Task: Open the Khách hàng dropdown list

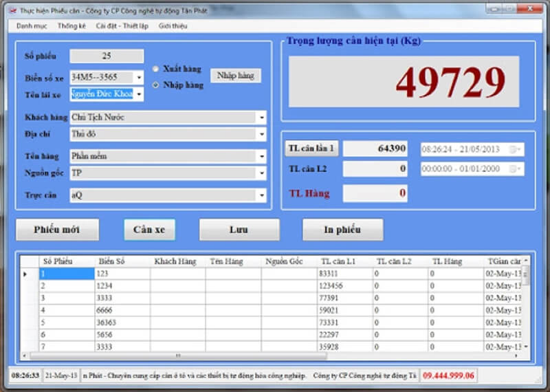Action: (261, 118)
